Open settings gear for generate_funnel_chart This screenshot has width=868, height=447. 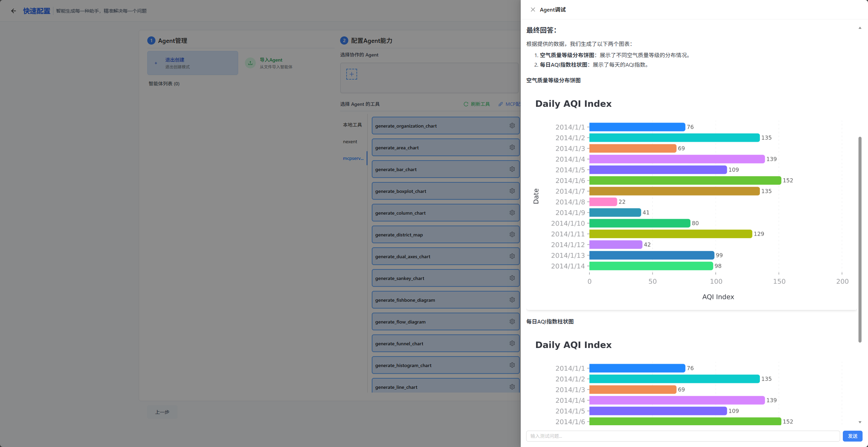512,343
